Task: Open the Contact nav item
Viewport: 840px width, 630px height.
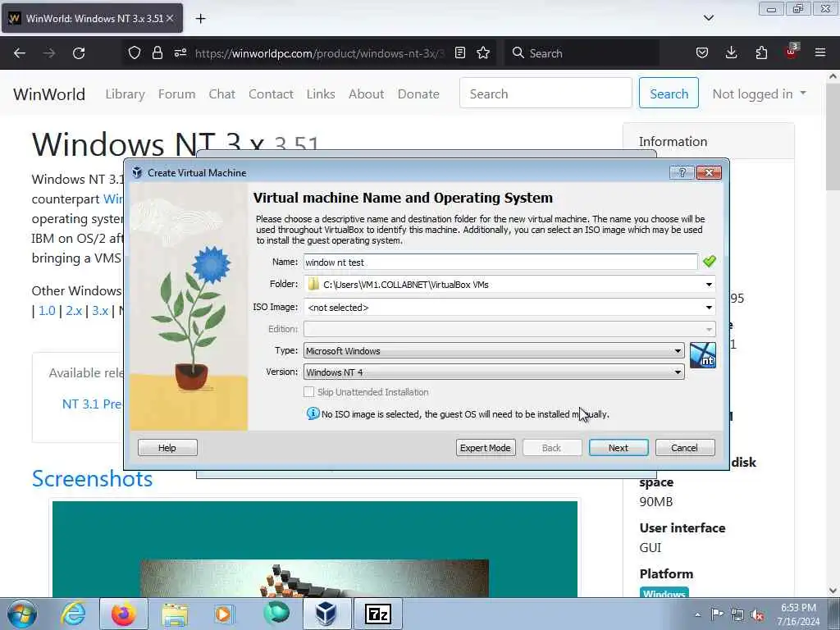Action: pyautogui.click(x=271, y=94)
